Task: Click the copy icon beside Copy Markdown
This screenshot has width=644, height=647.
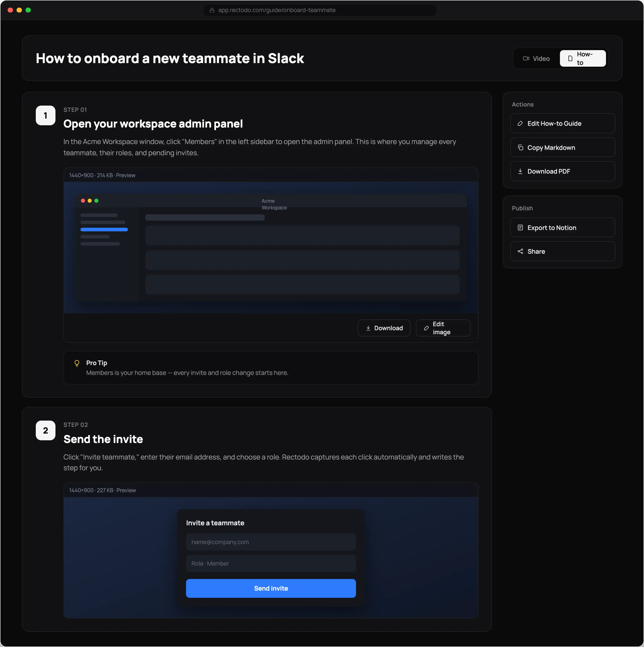Action: 520,148
